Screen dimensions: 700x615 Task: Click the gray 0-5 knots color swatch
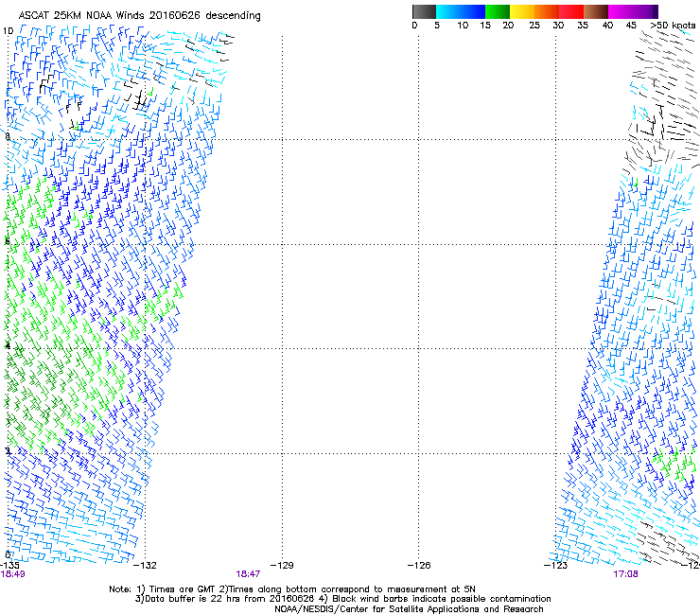coord(424,11)
